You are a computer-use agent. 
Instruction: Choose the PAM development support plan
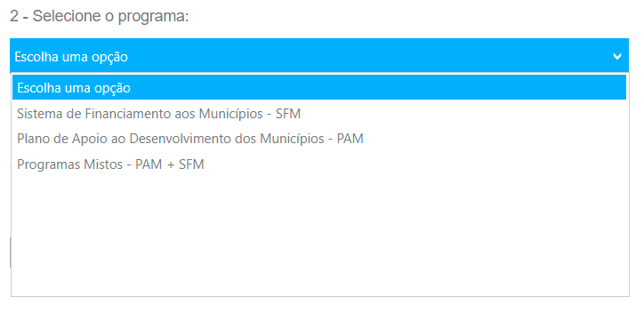(x=319, y=139)
